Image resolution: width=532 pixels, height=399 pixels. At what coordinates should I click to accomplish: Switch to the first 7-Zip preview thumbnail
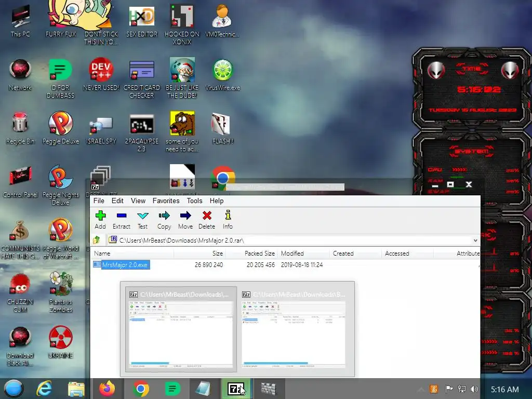coord(181,329)
